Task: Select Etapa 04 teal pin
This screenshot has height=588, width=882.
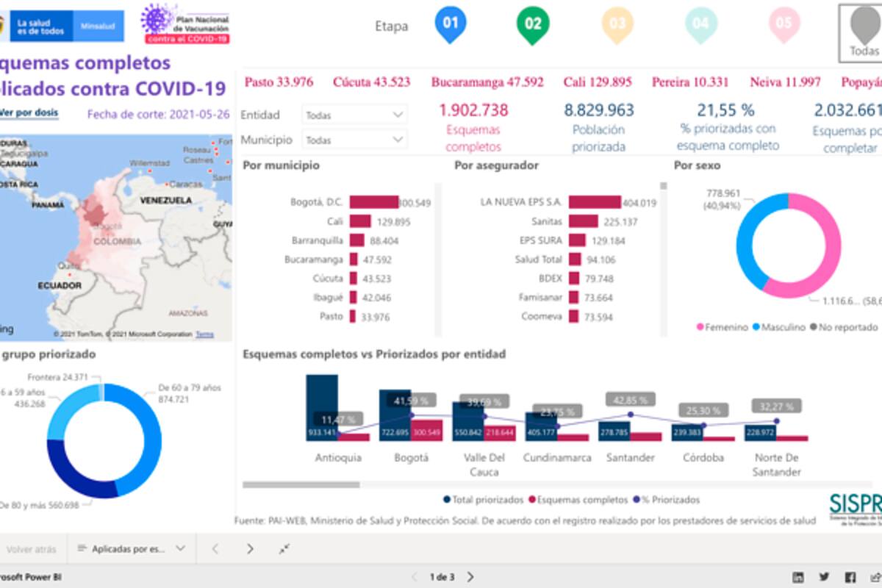Action: click(x=700, y=24)
